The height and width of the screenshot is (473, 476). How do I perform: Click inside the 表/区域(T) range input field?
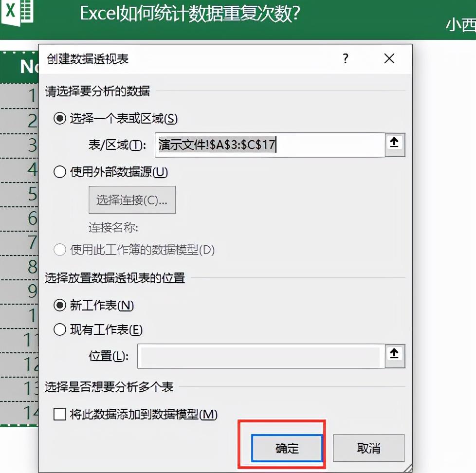coord(270,145)
